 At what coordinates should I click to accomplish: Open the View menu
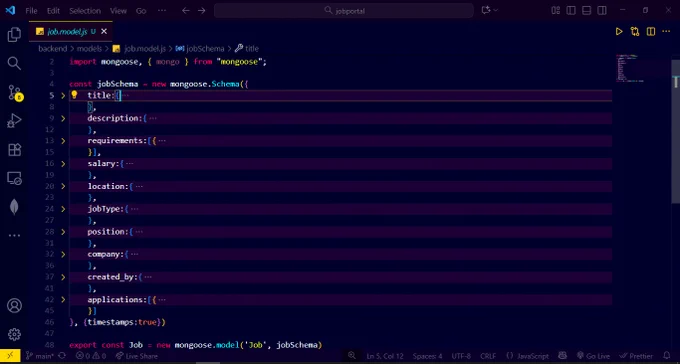coord(118,11)
